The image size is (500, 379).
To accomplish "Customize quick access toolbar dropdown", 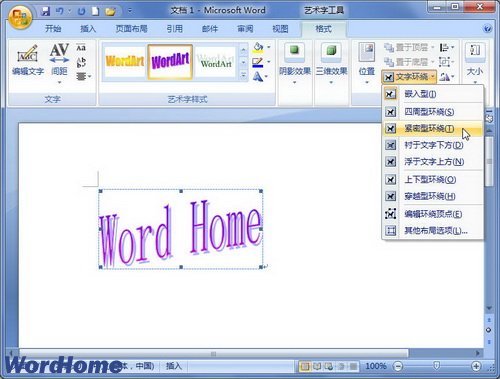I will pyautogui.click(x=129, y=12).
